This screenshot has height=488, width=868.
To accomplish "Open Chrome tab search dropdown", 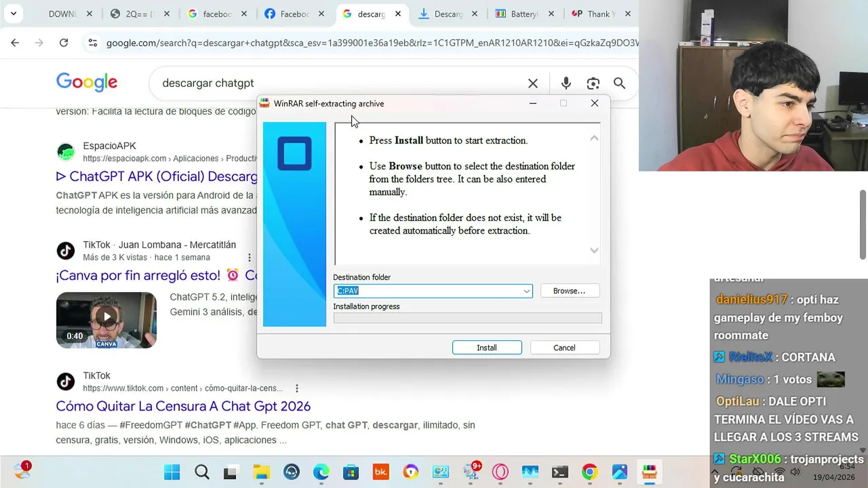I will [13, 14].
